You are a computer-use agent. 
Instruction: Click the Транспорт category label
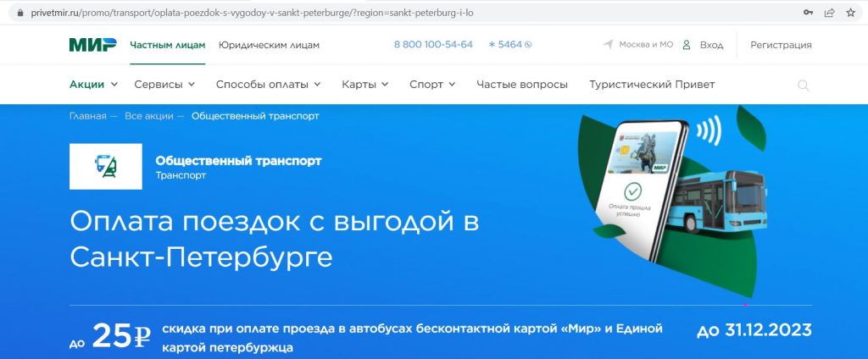(181, 175)
